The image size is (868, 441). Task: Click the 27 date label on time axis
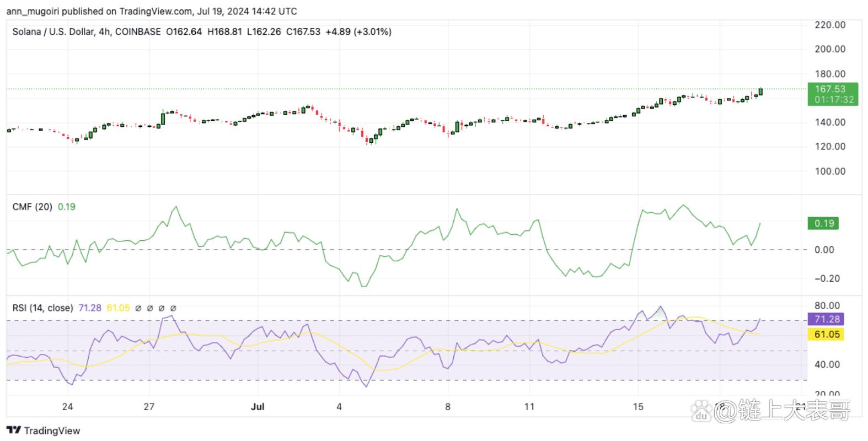point(149,407)
